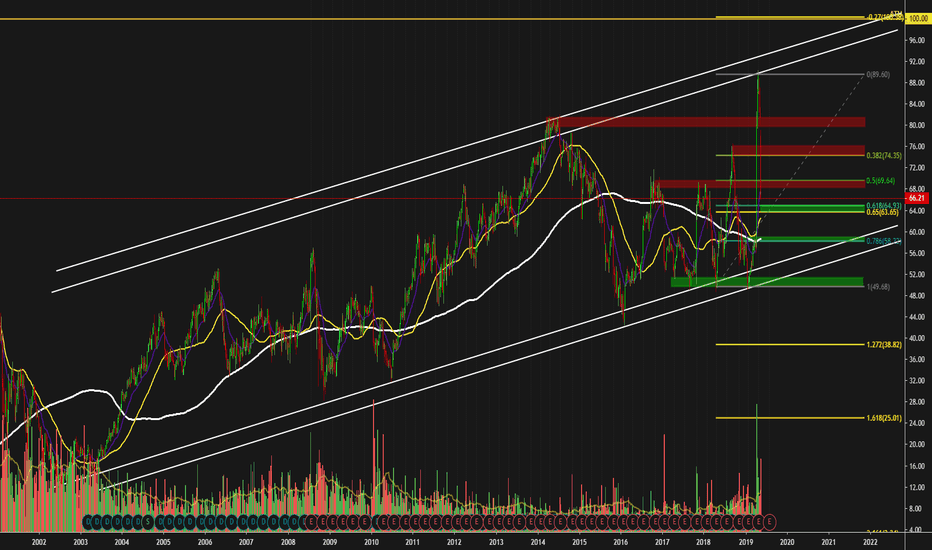Click the 2014 label on time axis

pyautogui.click(x=538, y=542)
